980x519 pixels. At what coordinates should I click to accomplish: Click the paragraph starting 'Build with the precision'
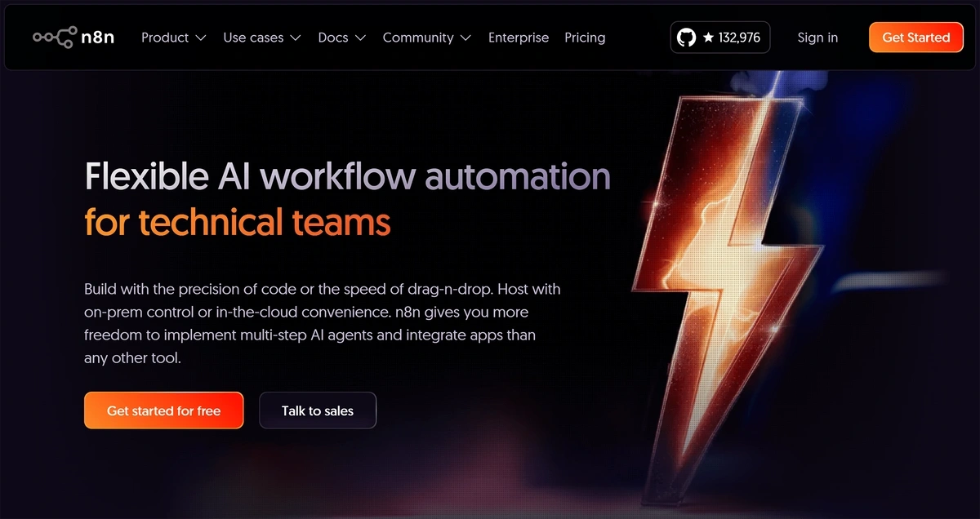click(323, 323)
